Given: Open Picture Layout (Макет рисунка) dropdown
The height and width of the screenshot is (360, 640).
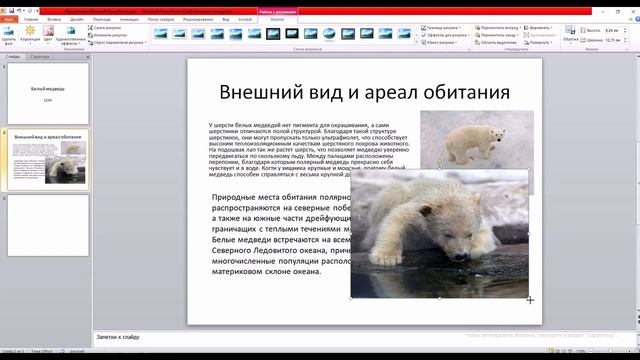Looking at the screenshot, I should click(439, 42).
